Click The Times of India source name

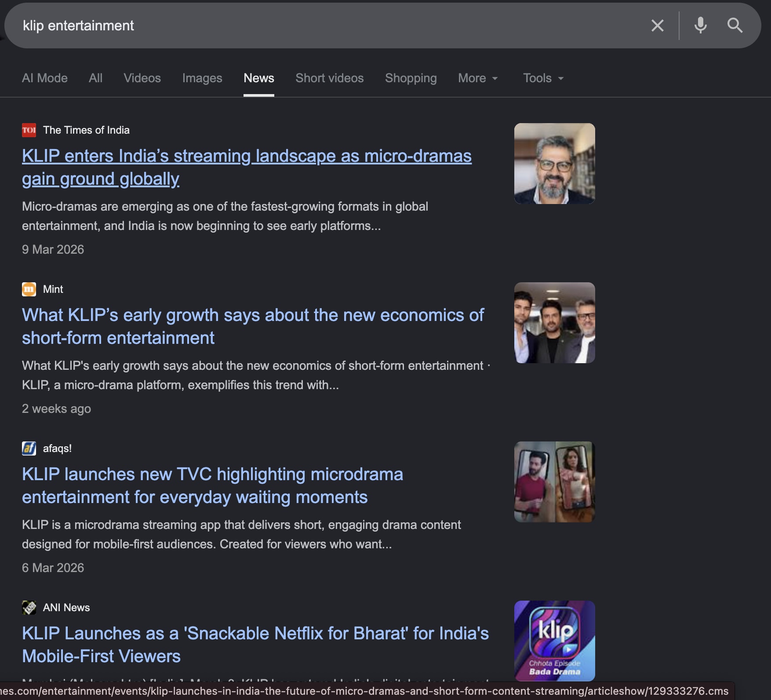pos(86,130)
